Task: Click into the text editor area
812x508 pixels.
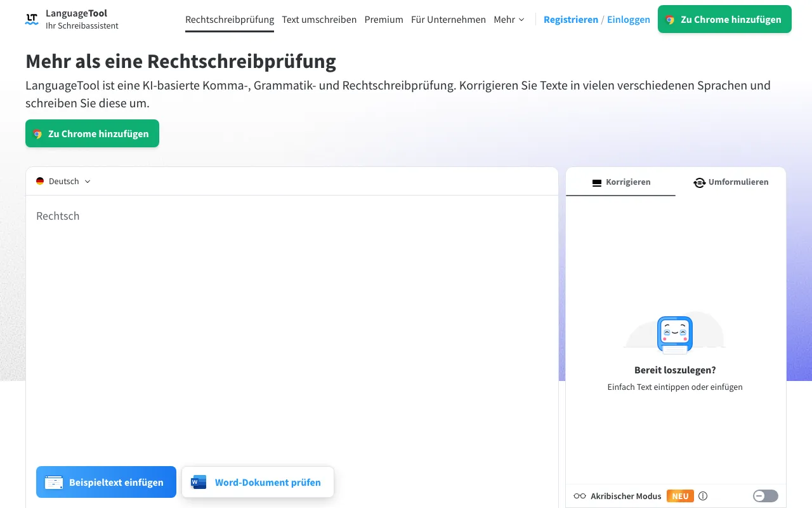Action: tap(292, 330)
